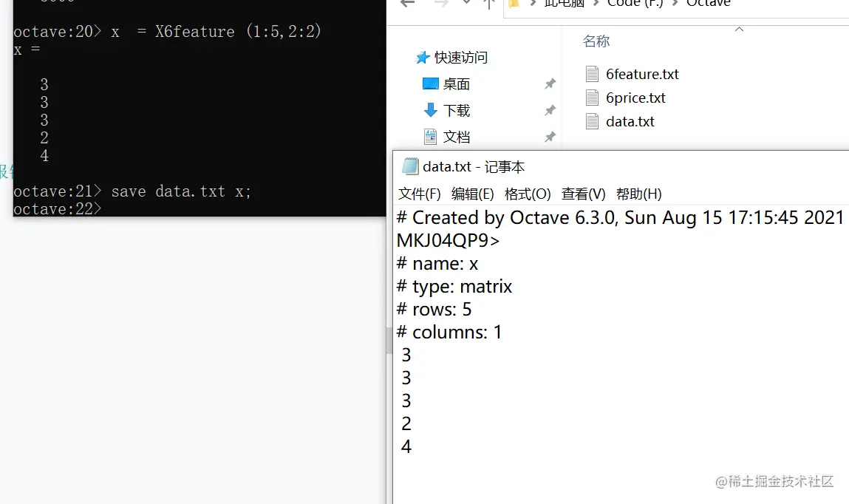This screenshot has height=504, width=849.
Task: Open the recent locations dropdown in Explorer navigation
Action: [x=467, y=3]
